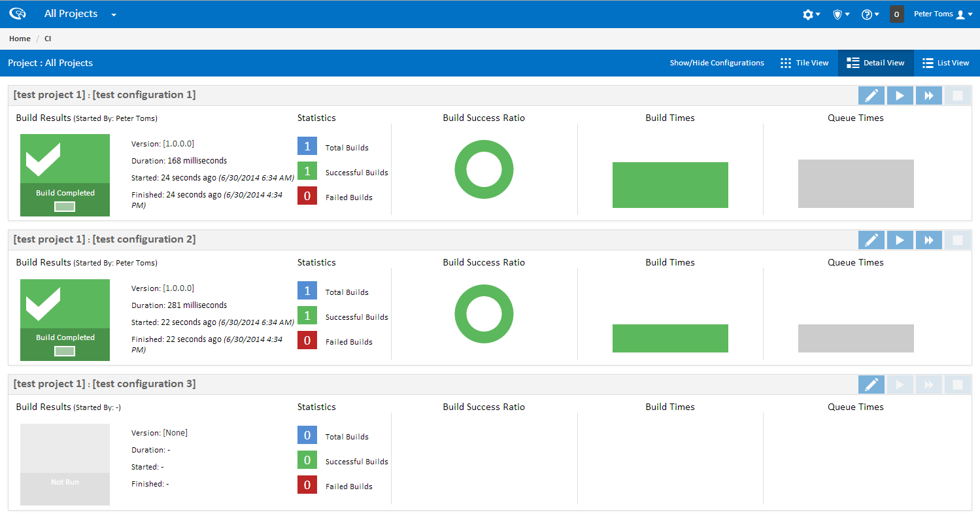The height and width of the screenshot is (514, 980).
Task: Click stop icon for test configuration 1
Action: 958,95
